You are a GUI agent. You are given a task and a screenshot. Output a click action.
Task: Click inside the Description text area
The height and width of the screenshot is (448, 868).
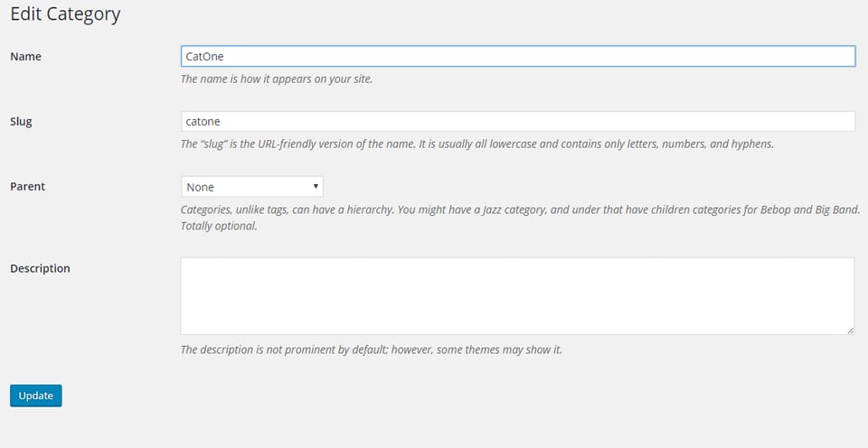point(517,296)
